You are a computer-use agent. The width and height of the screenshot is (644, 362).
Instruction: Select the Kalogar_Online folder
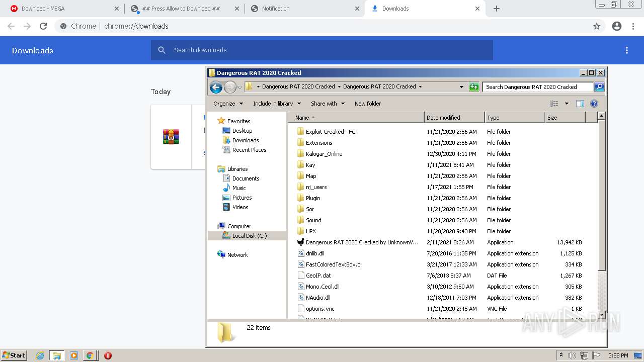click(324, 154)
